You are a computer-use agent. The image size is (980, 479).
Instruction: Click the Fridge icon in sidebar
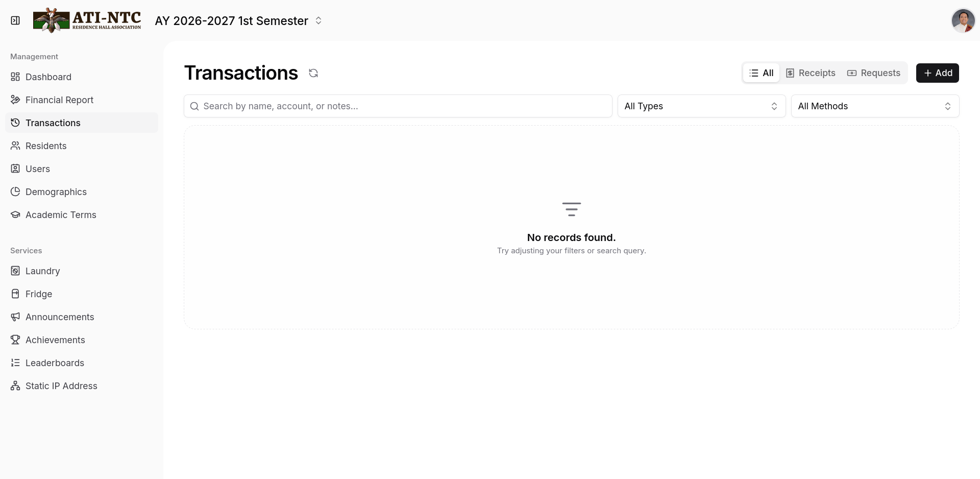[x=15, y=294]
